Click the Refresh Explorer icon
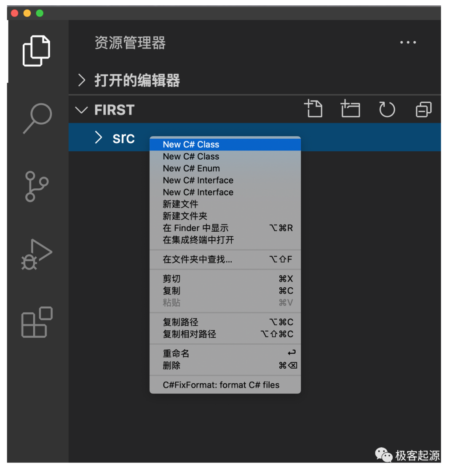This screenshot has height=476, width=455. (387, 109)
